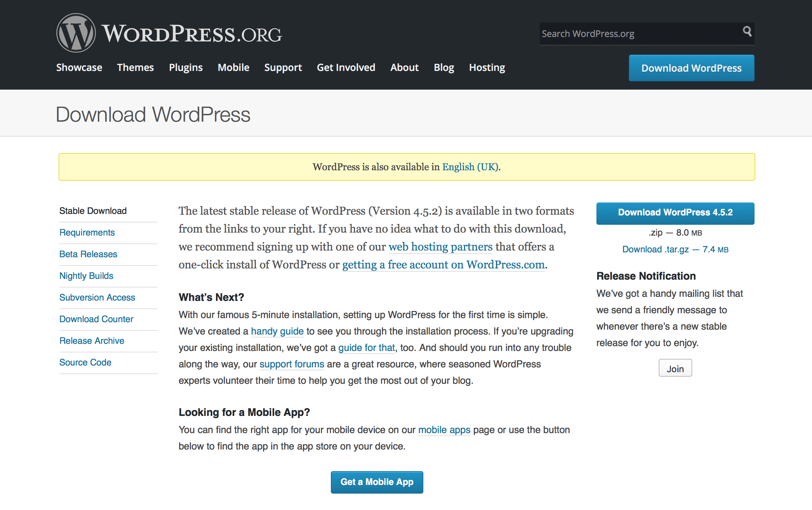Click the About menu tab
Screen dimensions: 812x510
click(404, 68)
